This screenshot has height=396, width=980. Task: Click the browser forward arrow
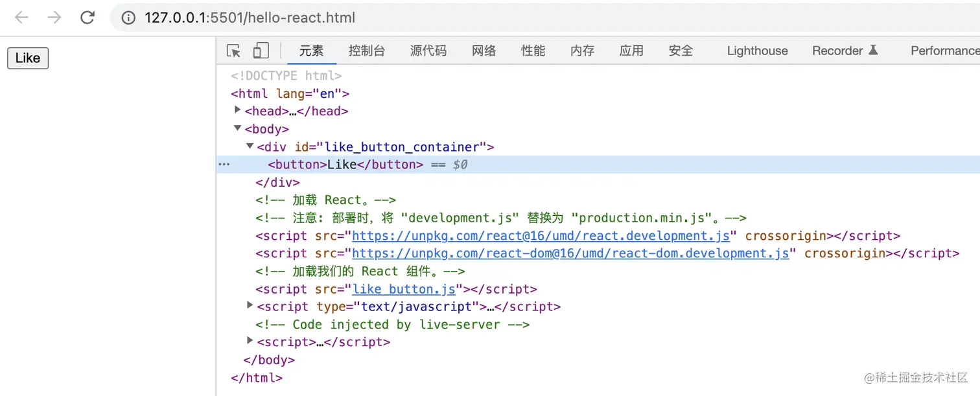(x=54, y=17)
